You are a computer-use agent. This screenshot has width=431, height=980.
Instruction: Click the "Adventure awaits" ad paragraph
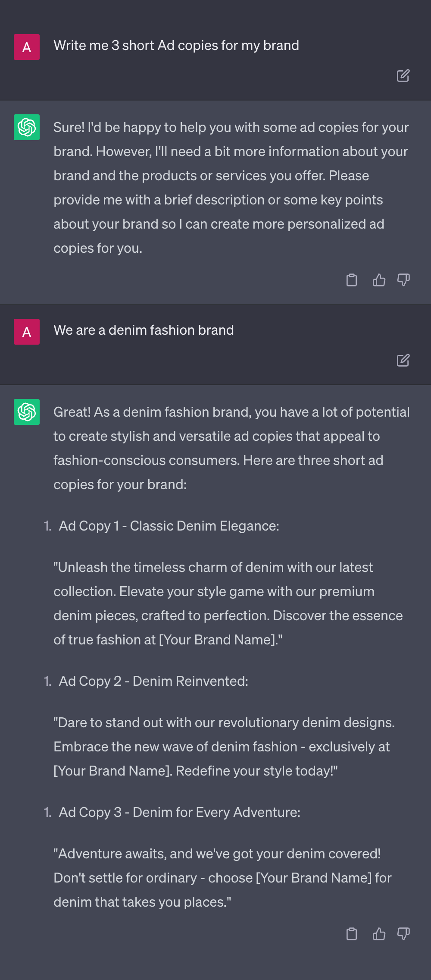click(222, 878)
